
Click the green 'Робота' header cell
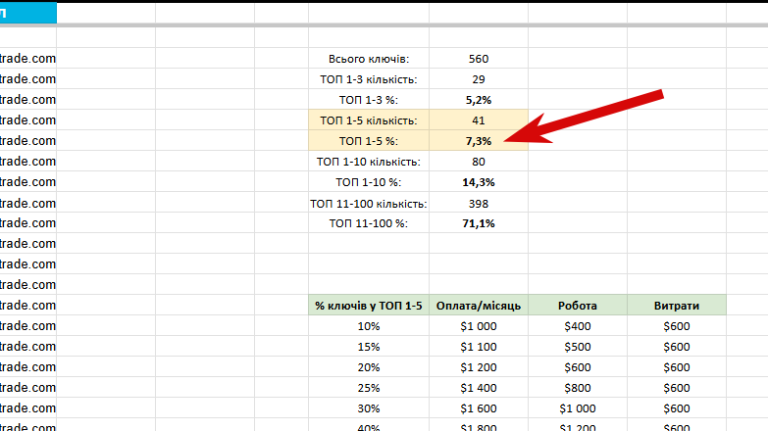pos(577,306)
